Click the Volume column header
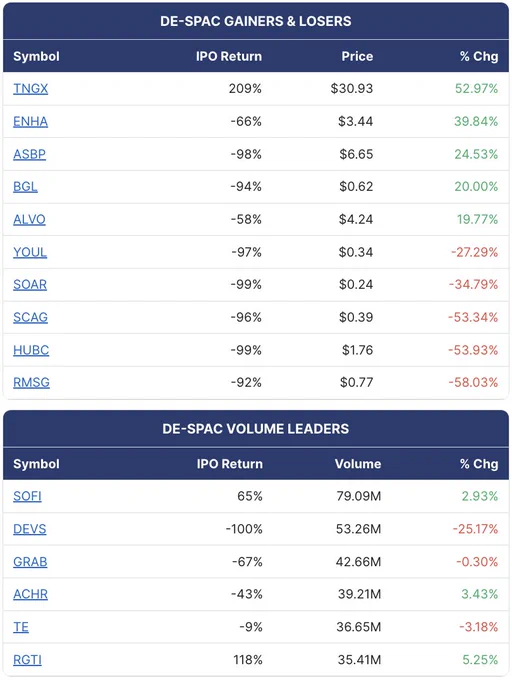The image size is (512, 680). pos(358,464)
